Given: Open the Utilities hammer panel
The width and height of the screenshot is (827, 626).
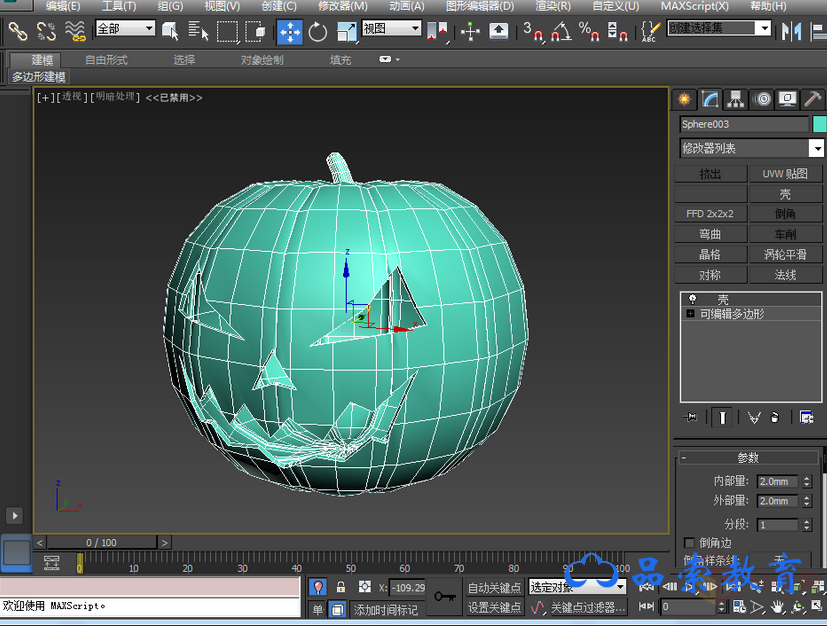Looking at the screenshot, I should [814, 99].
